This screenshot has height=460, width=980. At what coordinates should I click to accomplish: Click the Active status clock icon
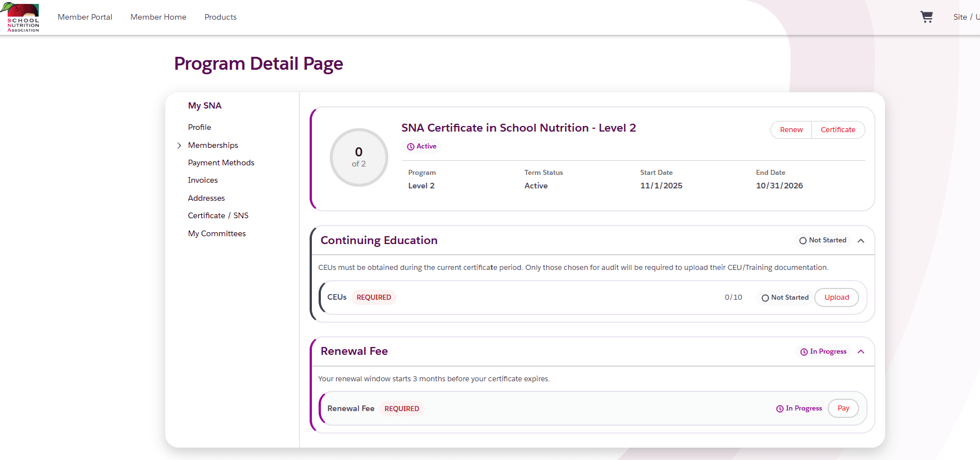(411, 147)
